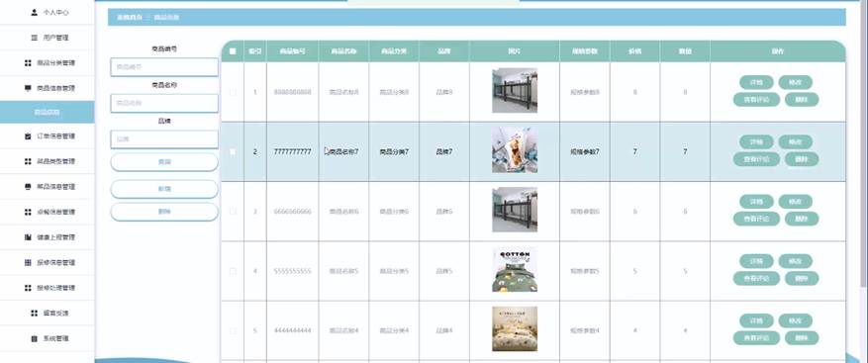Click 修改 for product 6666666666
This screenshot has width=868, height=363.
[x=796, y=202]
